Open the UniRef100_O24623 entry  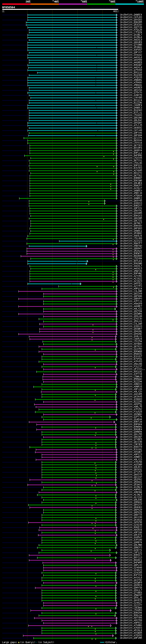[x=131, y=570]
